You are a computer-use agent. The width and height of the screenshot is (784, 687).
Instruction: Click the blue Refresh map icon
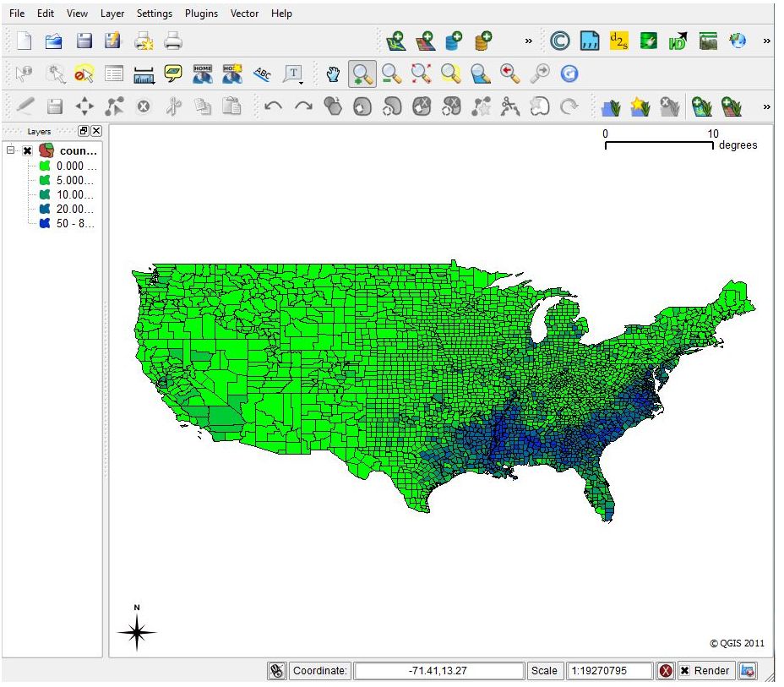[x=569, y=74]
